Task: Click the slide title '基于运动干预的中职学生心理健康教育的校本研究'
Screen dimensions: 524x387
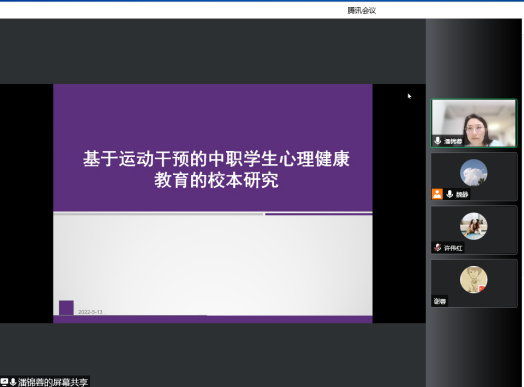Action: 216,169
